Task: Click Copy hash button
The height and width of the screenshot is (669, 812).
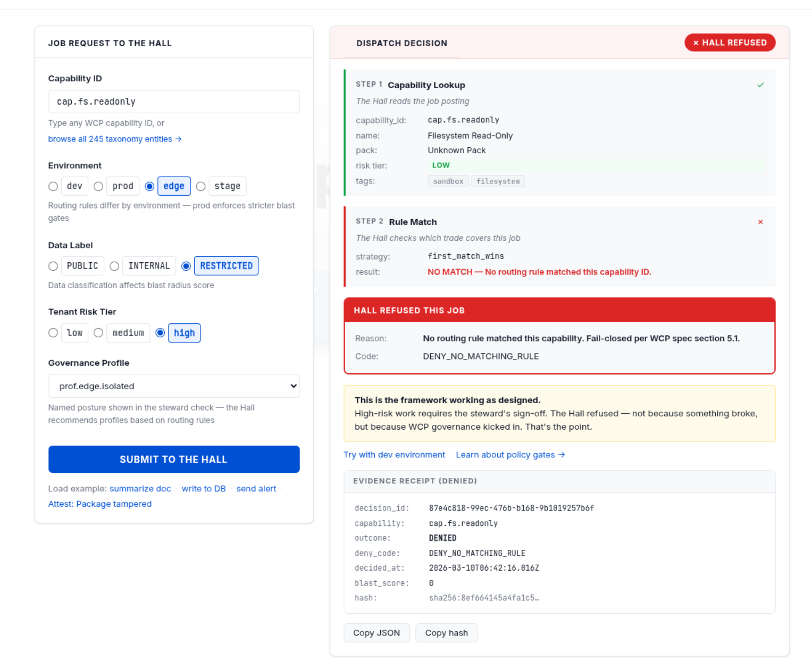Action: [446, 633]
